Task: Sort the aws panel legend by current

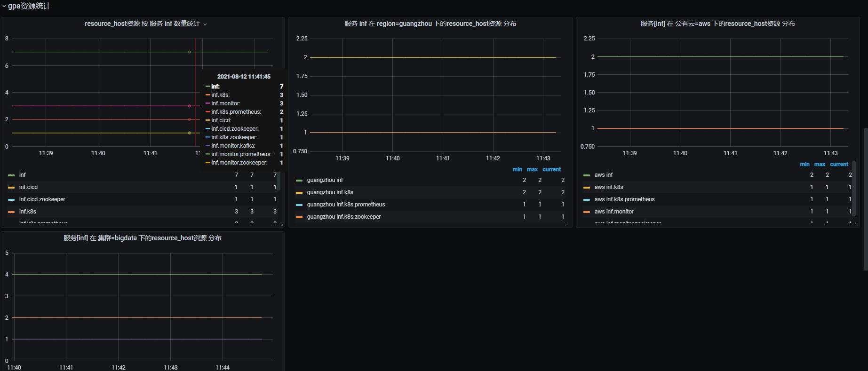Action: click(x=839, y=164)
